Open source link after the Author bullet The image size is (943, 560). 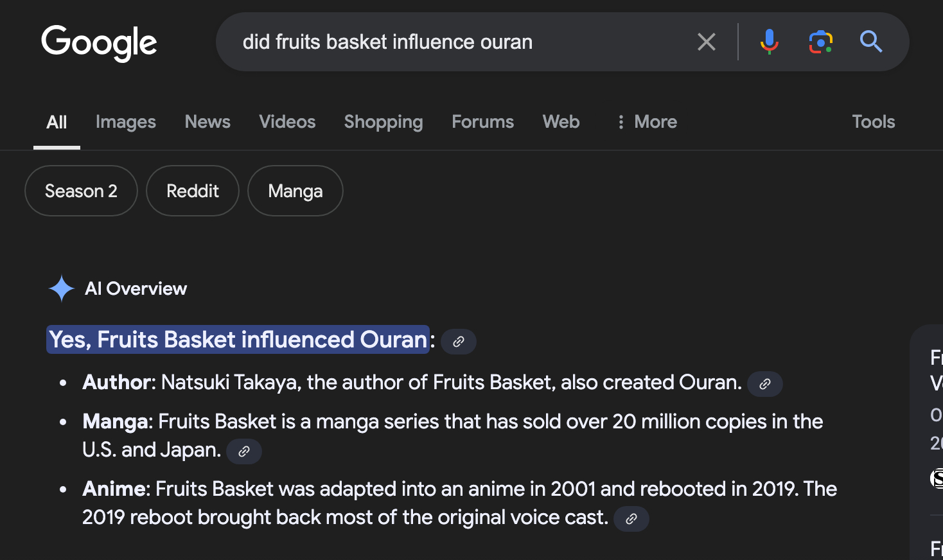click(764, 384)
